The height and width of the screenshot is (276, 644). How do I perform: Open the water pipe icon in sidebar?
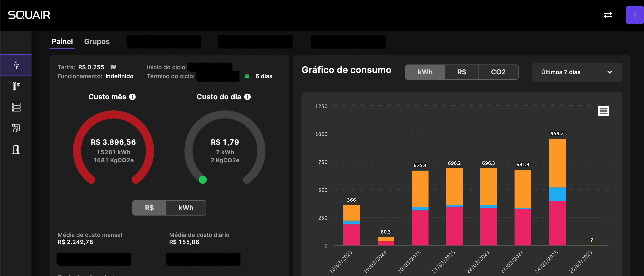point(16,128)
